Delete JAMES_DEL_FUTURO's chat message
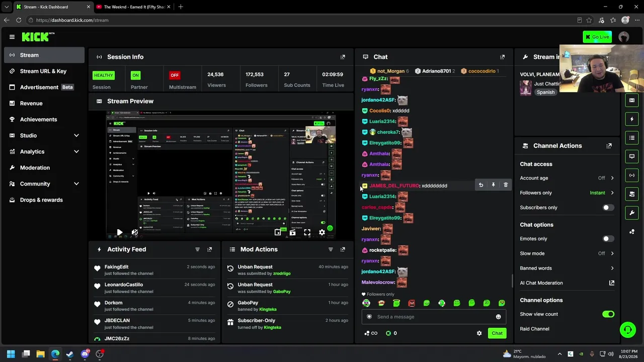 coord(506,185)
